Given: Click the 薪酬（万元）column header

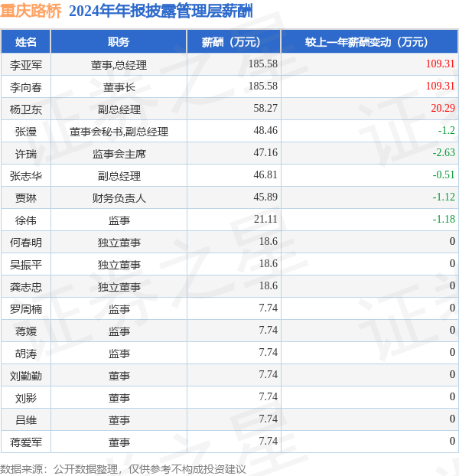Looking at the screenshot, I should click(x=233, y=42).
